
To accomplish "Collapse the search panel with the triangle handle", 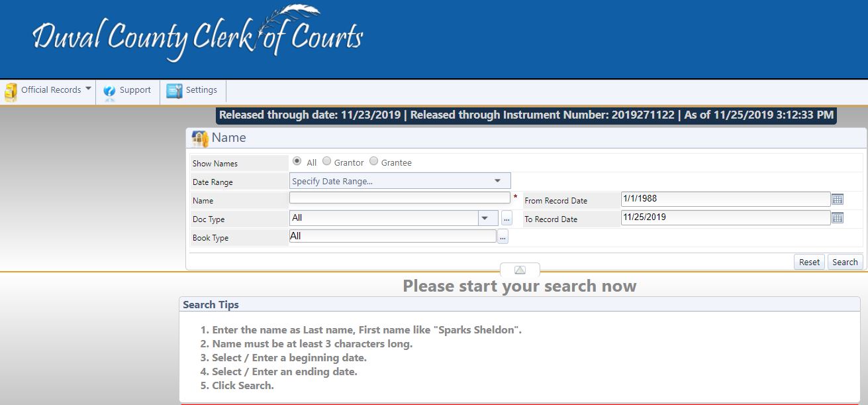I will (520, 270).
